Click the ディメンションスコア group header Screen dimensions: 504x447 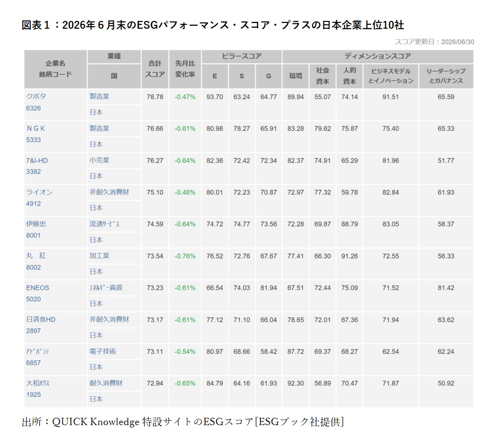[378, 56]
